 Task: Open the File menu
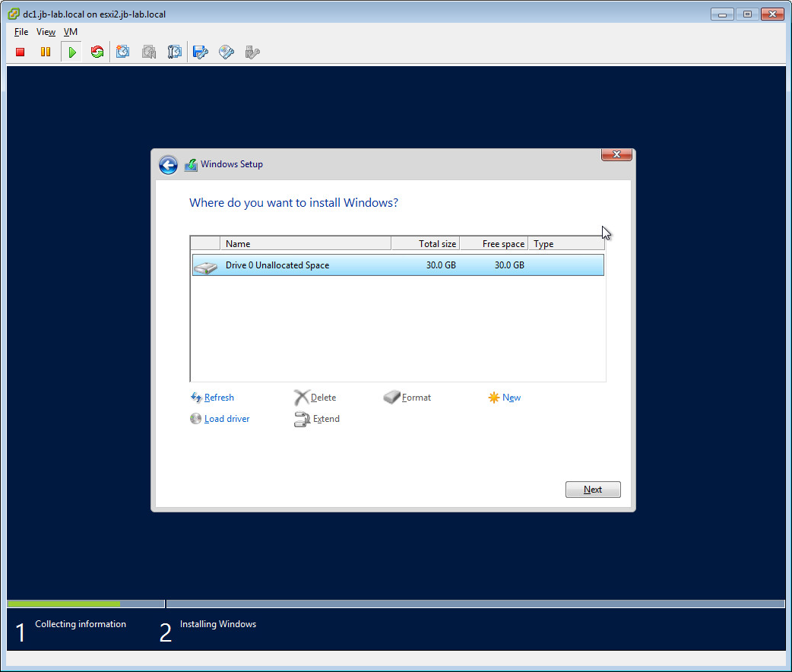[21, 32]
